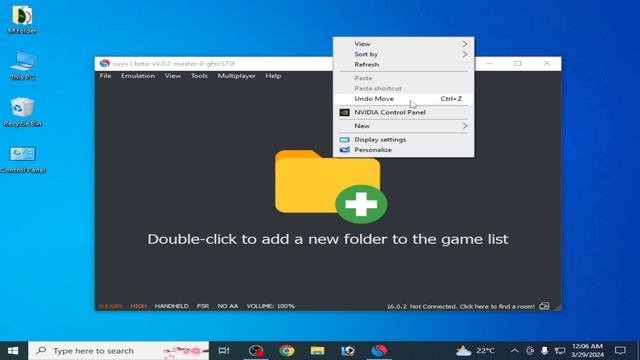Toggle HIGH GPU accuracy in status bar
This screenshot has width=640, height=360.
point(138,306)
